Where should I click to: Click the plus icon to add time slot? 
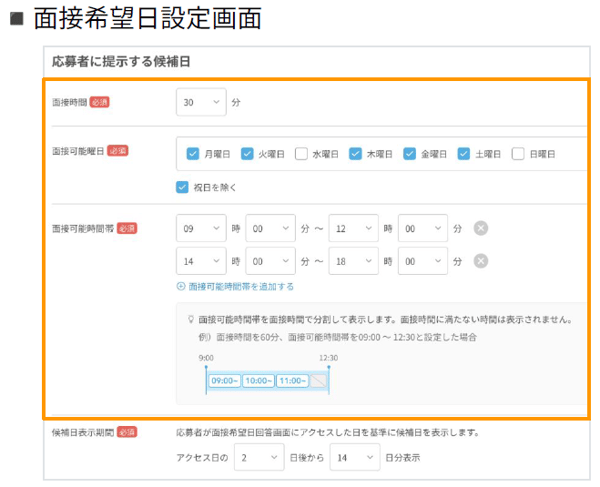(x=181, y=286)
